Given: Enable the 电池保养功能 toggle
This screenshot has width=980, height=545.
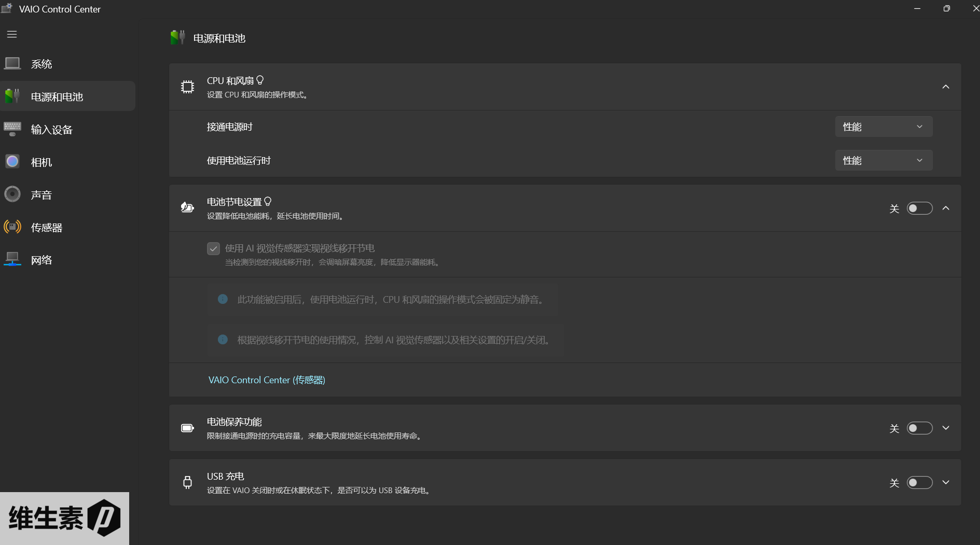Looking at the screenshot, I should [919, 428].
